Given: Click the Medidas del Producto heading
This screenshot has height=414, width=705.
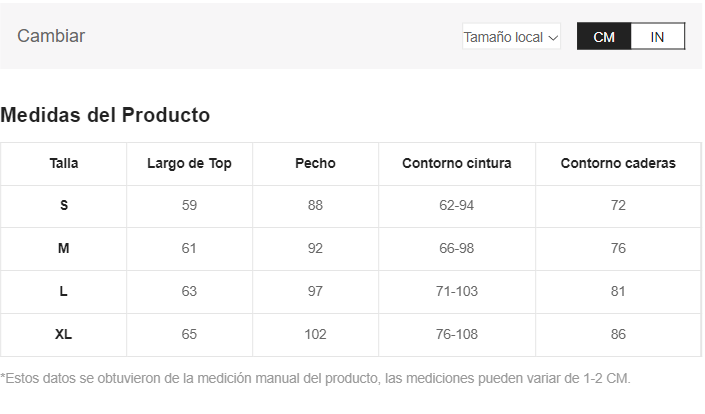Looking at the screenshot, I should pyautogui.click(x=105, y=115).
